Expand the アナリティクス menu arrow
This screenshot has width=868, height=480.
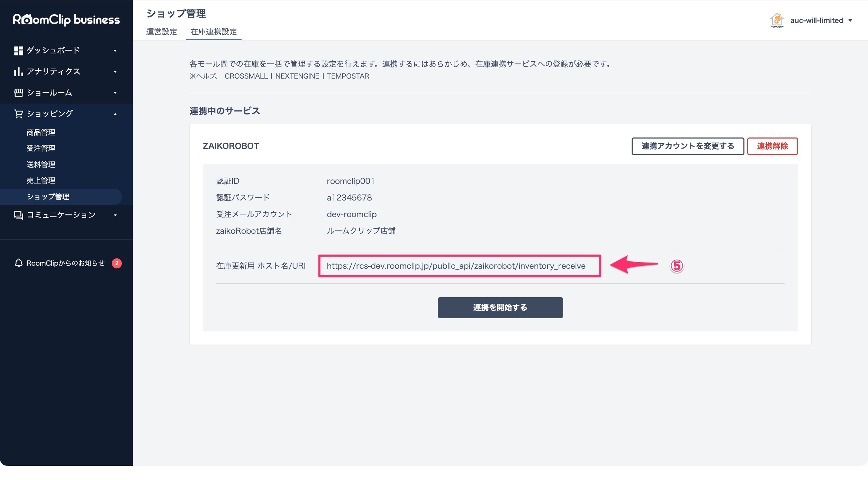tap(115, 72)
